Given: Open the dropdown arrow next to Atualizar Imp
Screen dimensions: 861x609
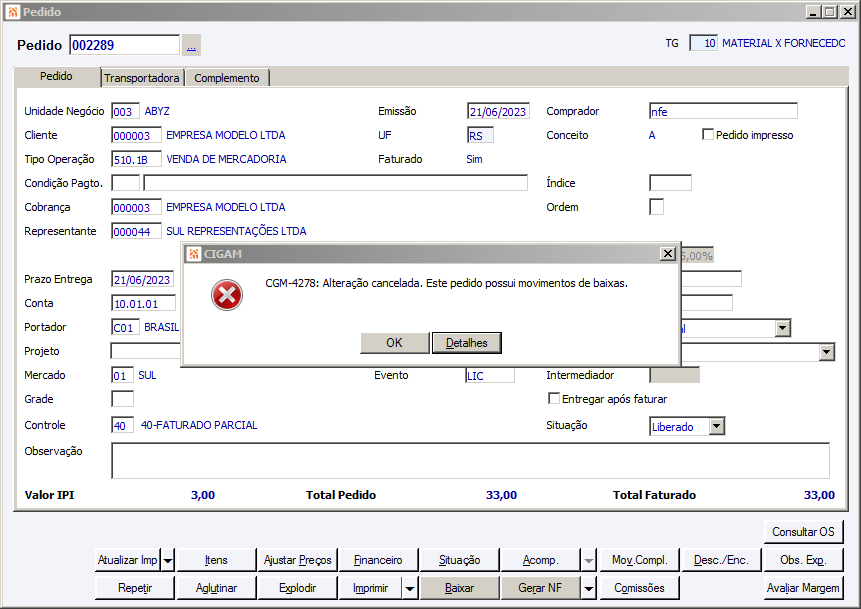Looking at the screenshot, I should tap(168, 561).
